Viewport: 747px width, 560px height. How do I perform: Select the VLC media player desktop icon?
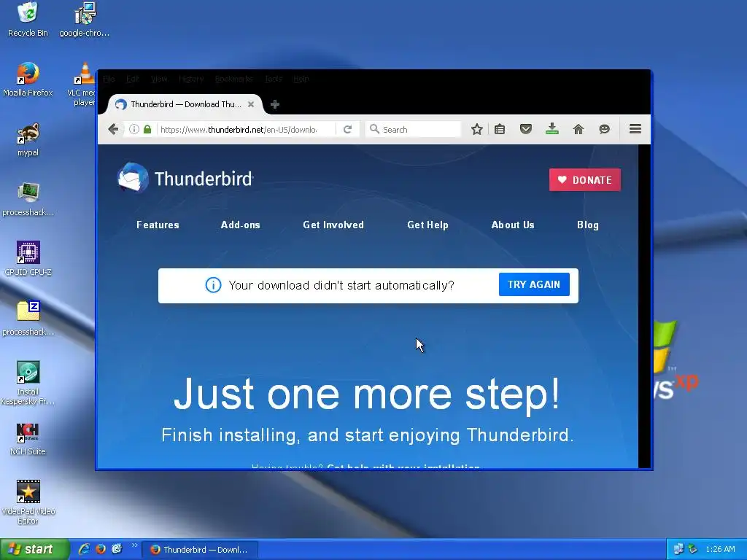point(84,85)
